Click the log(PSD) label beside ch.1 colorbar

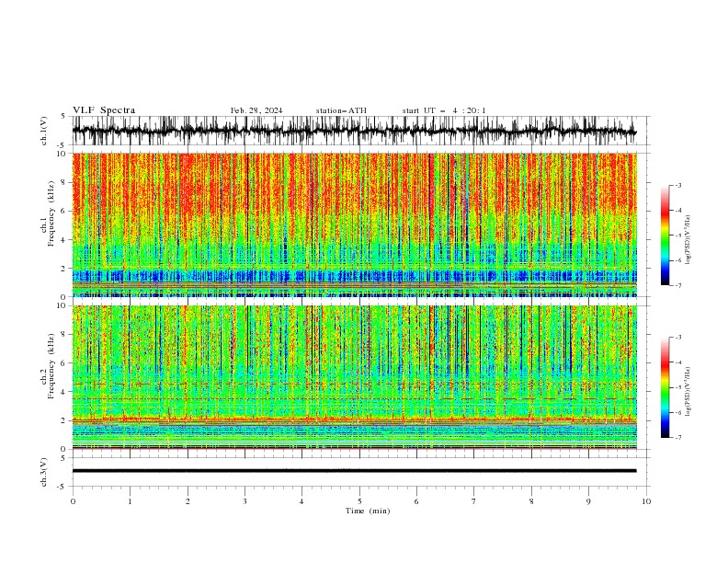coord(688,240)
